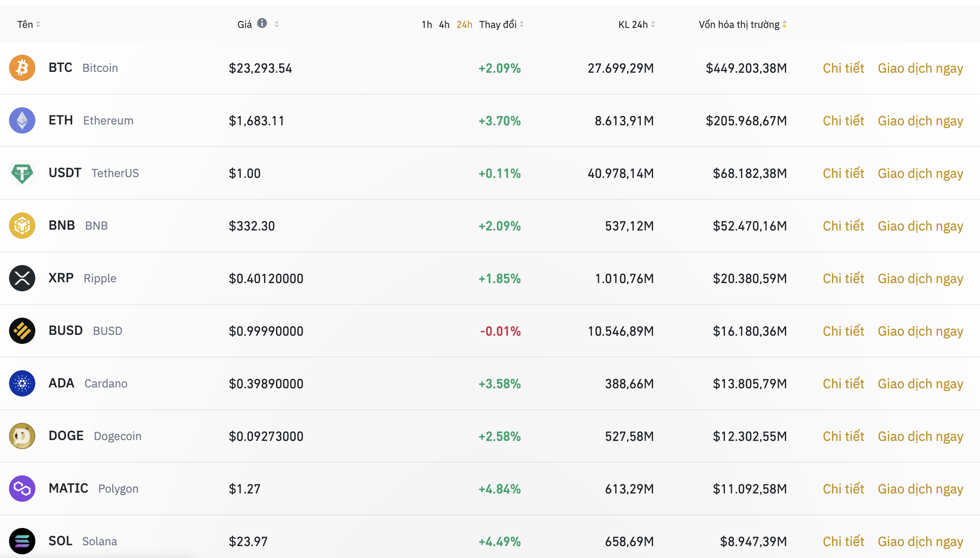Screen dimensions: 980x558
Task: Click ETH change +3.70%
Action: (x=499, y=121)
